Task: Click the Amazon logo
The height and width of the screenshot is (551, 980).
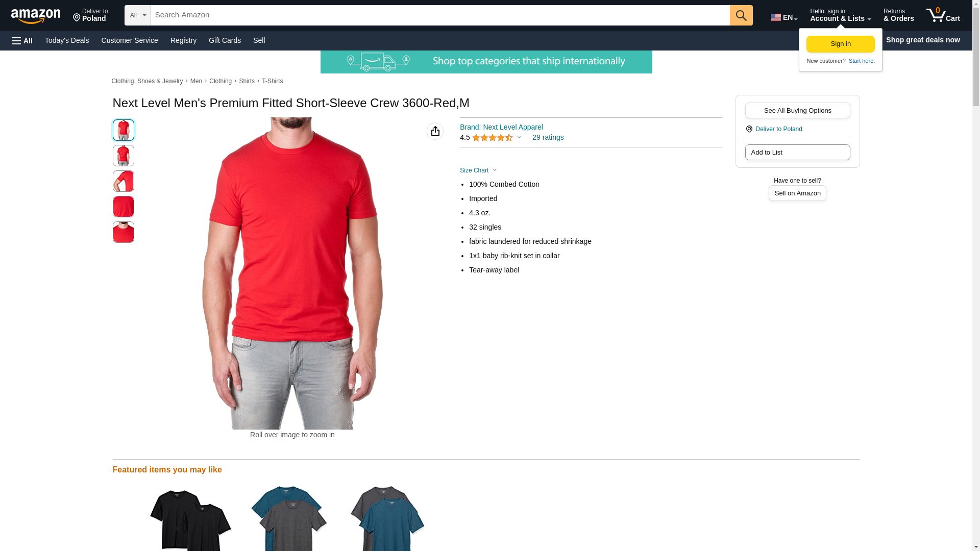Action: point(36,16)
